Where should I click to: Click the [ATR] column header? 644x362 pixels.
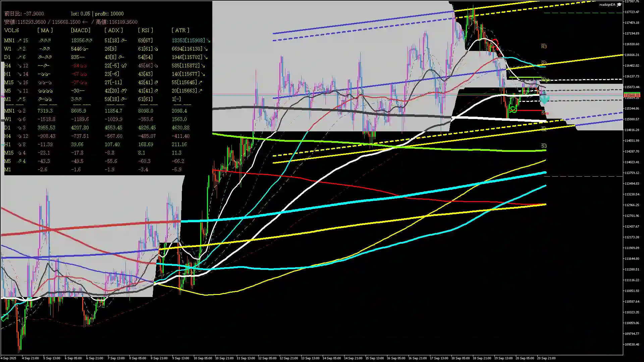(180, 31)
